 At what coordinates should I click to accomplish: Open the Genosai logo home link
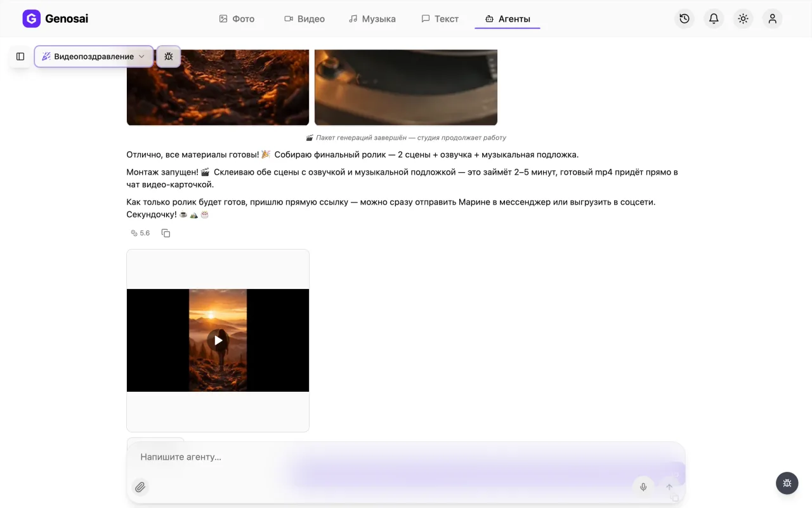pos(55,18)
